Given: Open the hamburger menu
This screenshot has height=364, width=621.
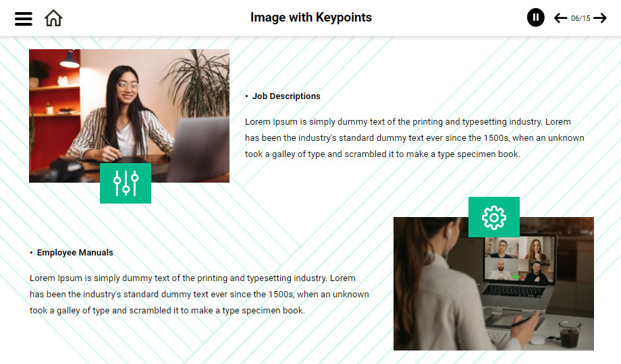Looking at the screenshot, I should 24,19.
